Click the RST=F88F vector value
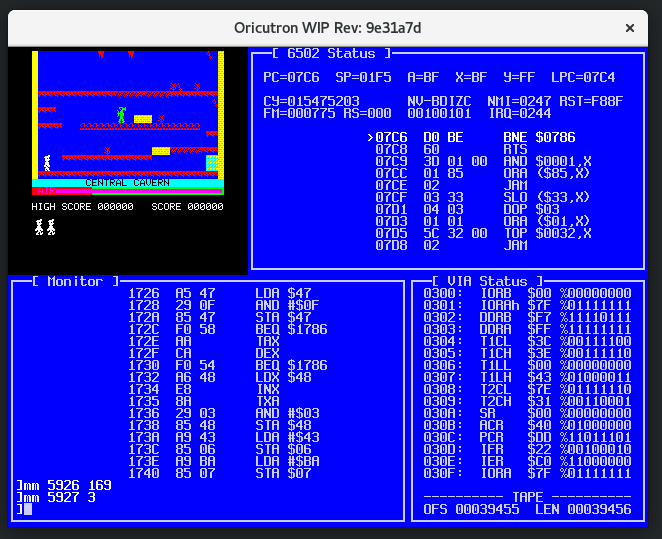The width and height of the screenshot is (662, 539). click(591, 101)
